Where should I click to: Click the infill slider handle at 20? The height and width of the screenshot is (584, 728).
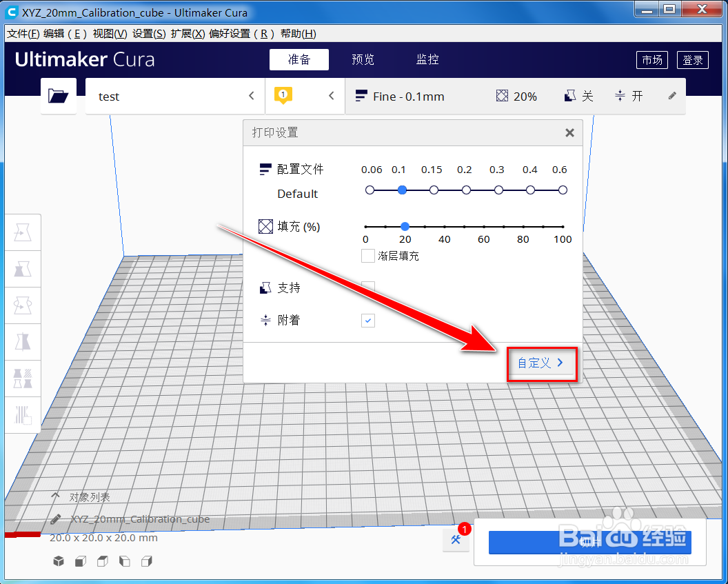405,227
